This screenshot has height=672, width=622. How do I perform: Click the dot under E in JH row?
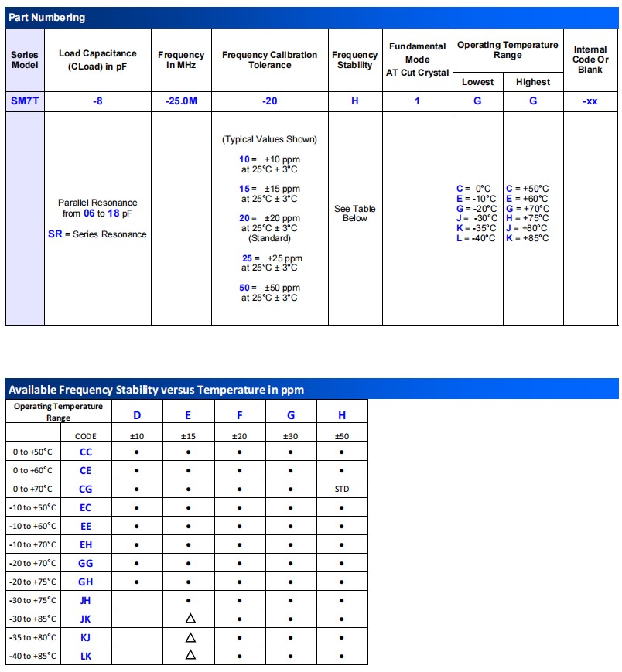pos(188,600)
